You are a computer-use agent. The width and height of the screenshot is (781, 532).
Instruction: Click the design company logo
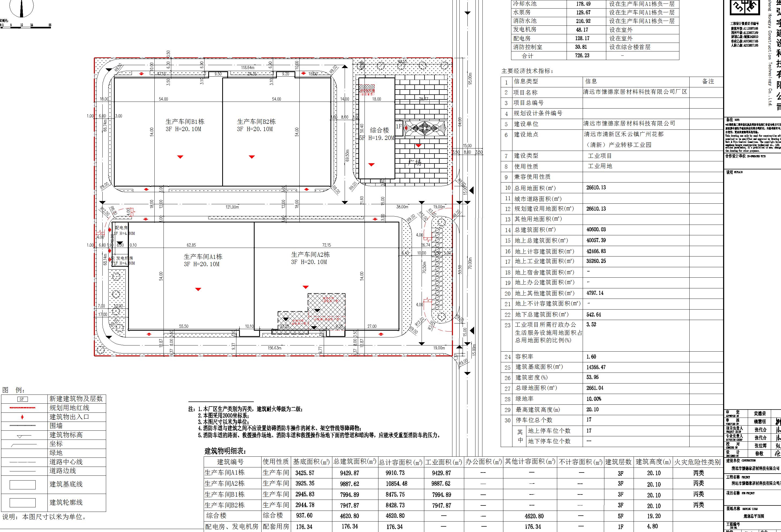[744, 8]
